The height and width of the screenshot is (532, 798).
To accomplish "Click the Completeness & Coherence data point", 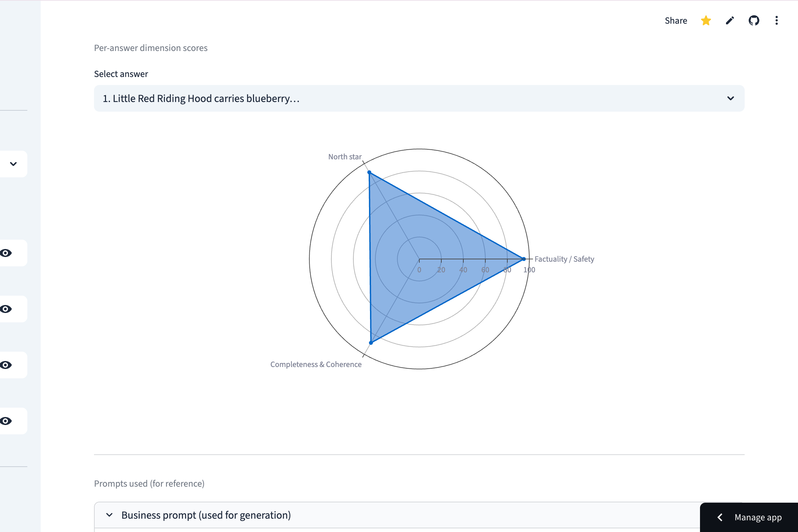I will (x=371, y=343).
